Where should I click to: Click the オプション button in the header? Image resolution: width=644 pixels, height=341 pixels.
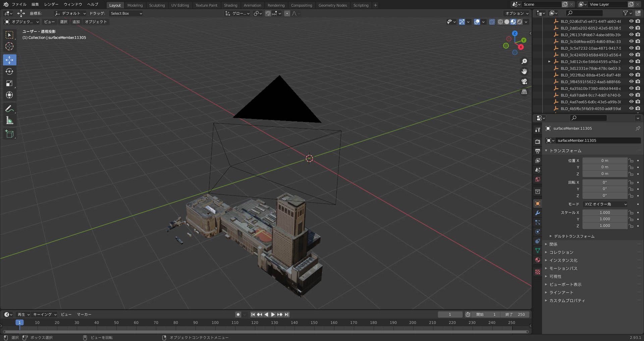(517, 13)
